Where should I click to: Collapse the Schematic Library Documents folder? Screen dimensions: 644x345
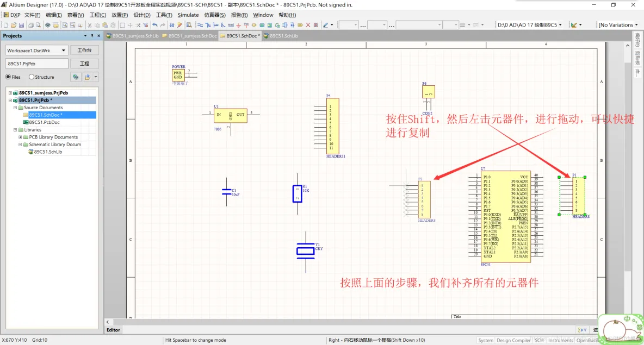point(20,145)
